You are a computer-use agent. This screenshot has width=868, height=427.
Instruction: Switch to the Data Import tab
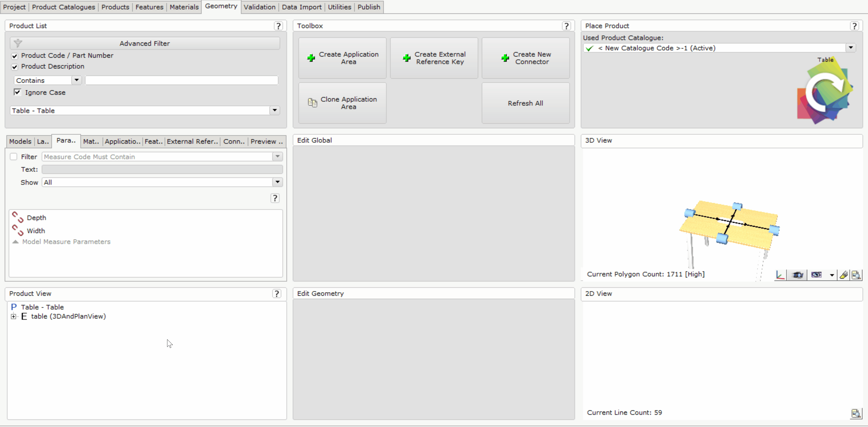301,7
